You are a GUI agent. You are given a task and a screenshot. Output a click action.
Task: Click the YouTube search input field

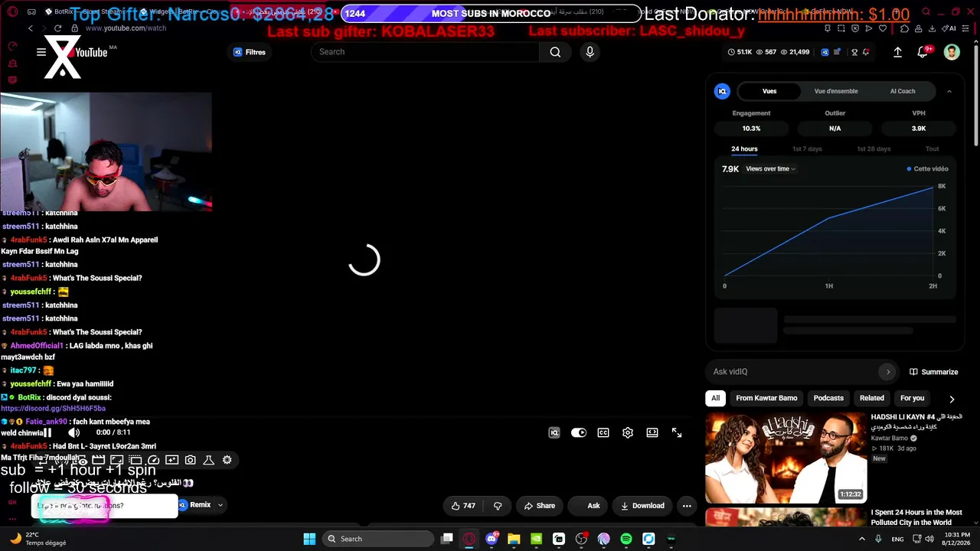pos(425,52)
